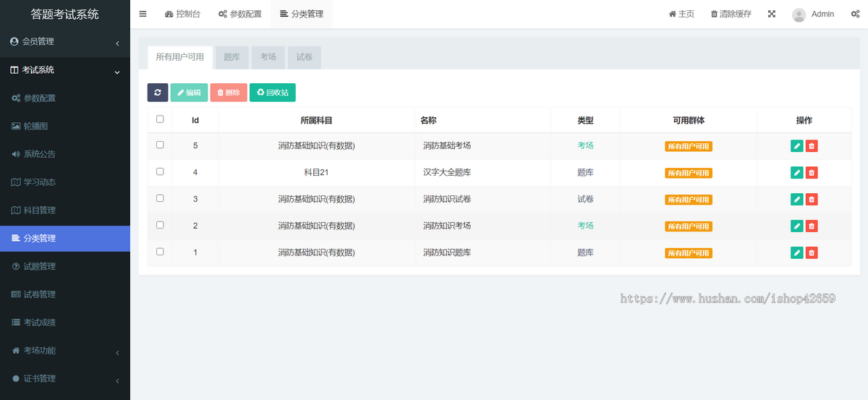Collapse the 考试系统 sidebar menu
The height and width of the screenshot is (400, 868).
click(x=65, y=70)
